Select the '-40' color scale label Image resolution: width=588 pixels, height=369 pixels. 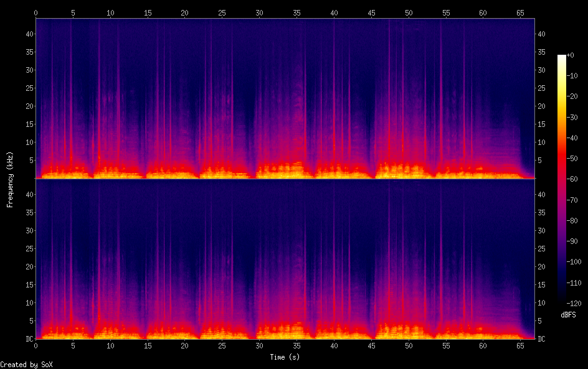(x=572, y=138)
